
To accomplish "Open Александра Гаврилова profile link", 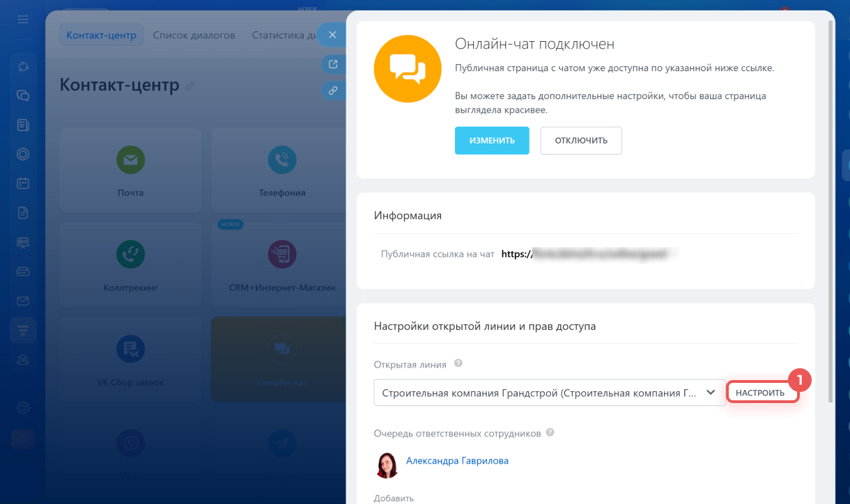I will click(457, 461).
